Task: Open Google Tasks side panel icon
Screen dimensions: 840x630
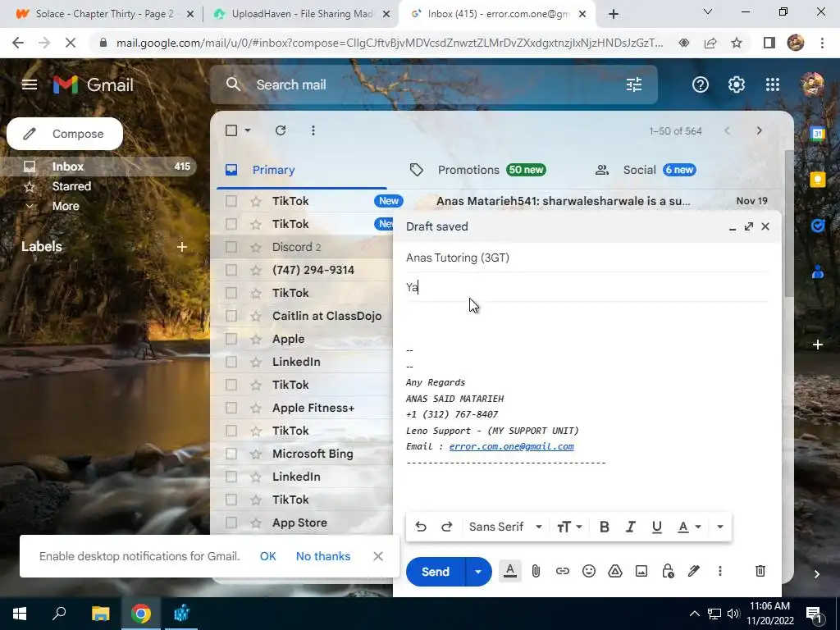Action: tap(818, 226)
